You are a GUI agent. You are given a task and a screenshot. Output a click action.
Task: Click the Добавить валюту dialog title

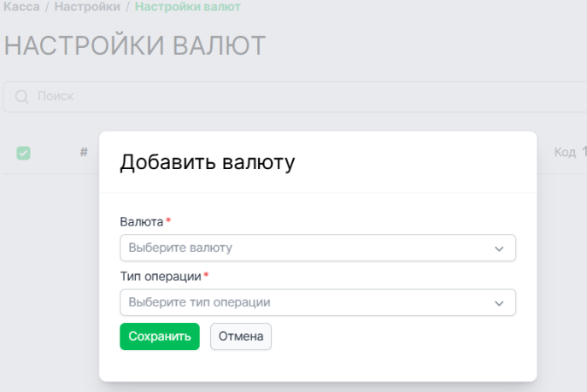208,162
